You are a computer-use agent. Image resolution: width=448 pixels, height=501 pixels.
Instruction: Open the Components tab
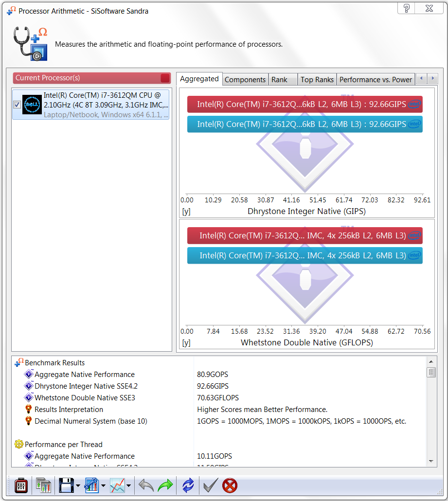tap(245, 80)
